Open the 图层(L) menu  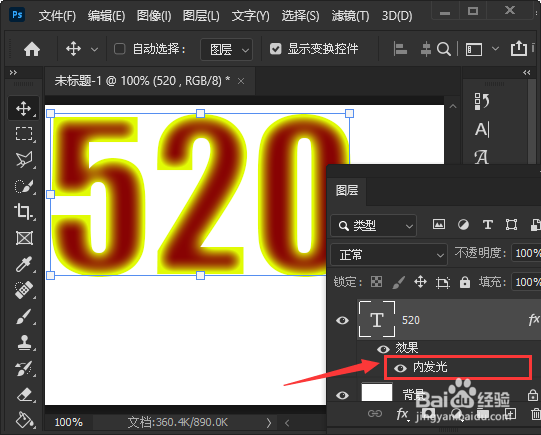point(201,16)
